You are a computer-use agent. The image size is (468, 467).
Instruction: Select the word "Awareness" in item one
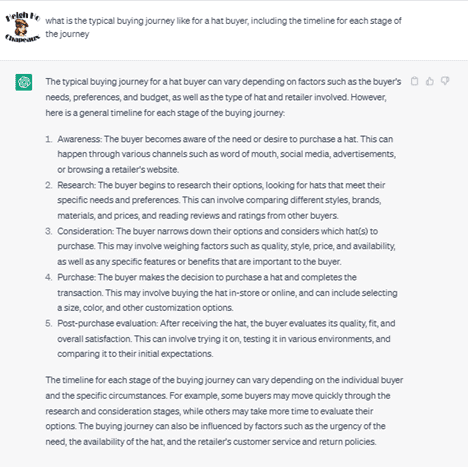(x=78, y=139)
